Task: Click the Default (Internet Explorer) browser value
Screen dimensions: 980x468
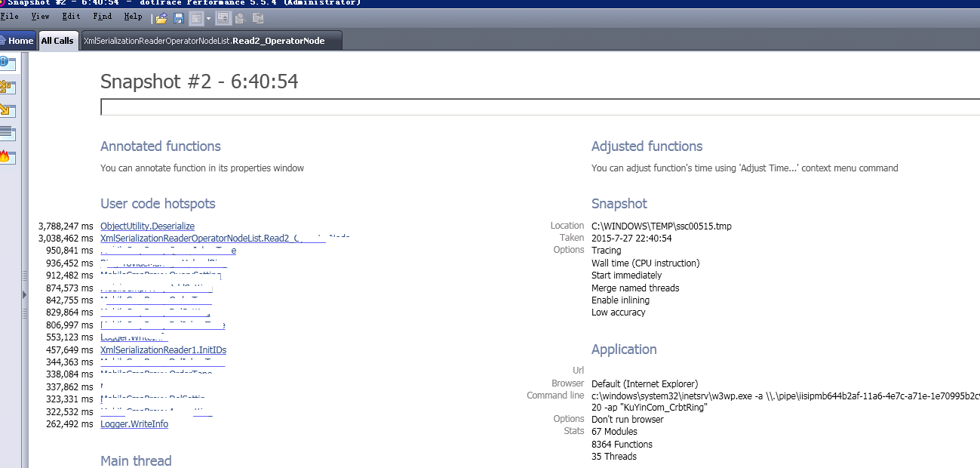Action: [x=645, y=383]
